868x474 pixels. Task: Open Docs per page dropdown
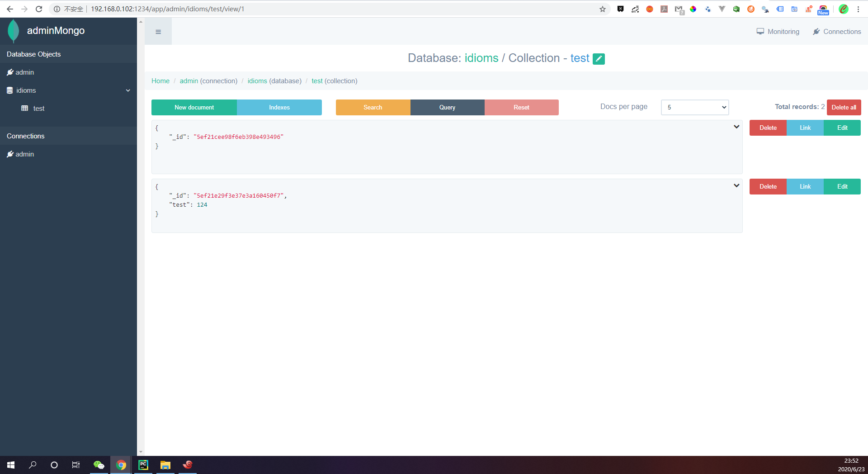coord(695,108)
